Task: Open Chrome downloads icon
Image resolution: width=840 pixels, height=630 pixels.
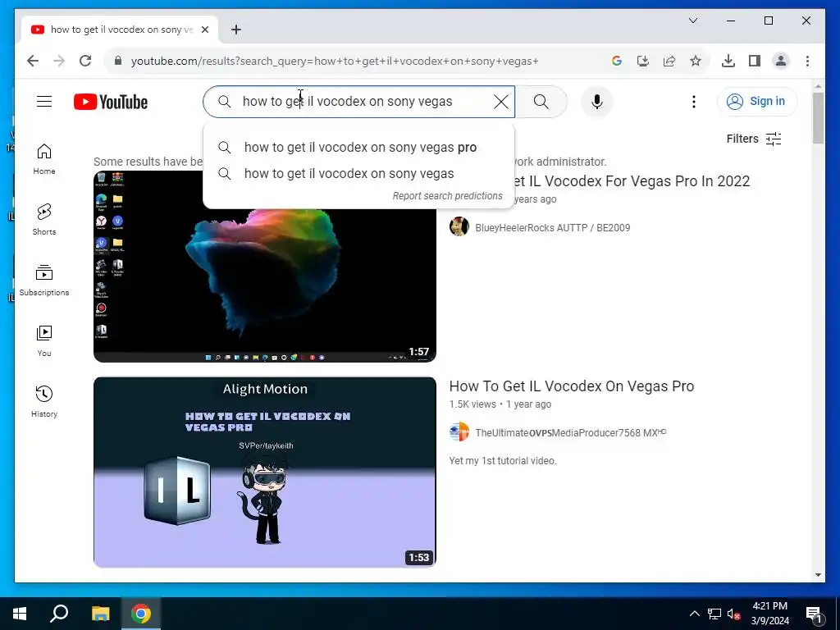Action: pyautogui.click(x=728, y=61)
